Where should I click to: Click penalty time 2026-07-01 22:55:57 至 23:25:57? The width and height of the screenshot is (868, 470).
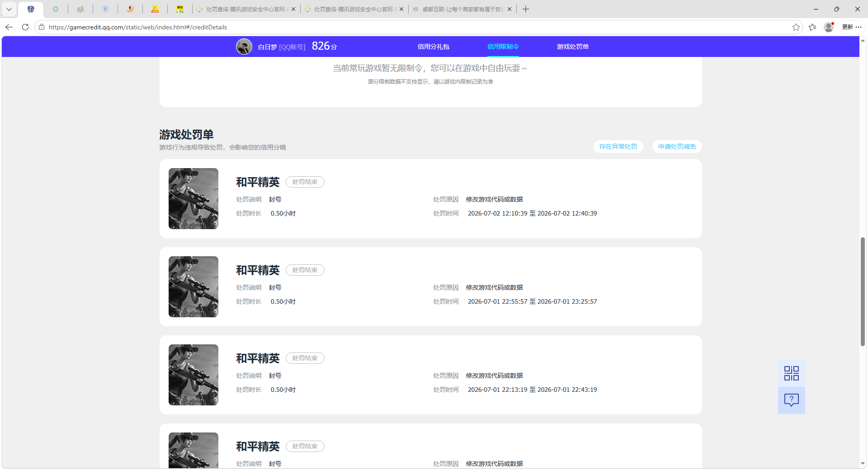click(x=532, y=301)
